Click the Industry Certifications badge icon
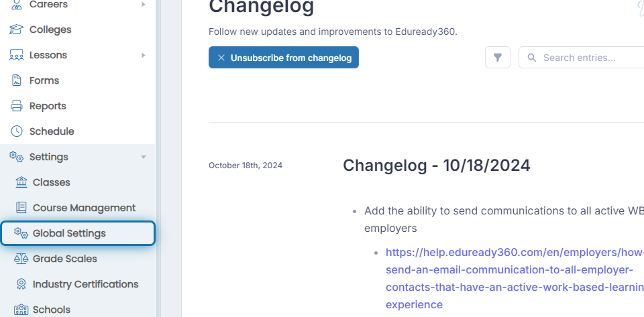Screen dimensions: 644x317 [x=21, y=283]
